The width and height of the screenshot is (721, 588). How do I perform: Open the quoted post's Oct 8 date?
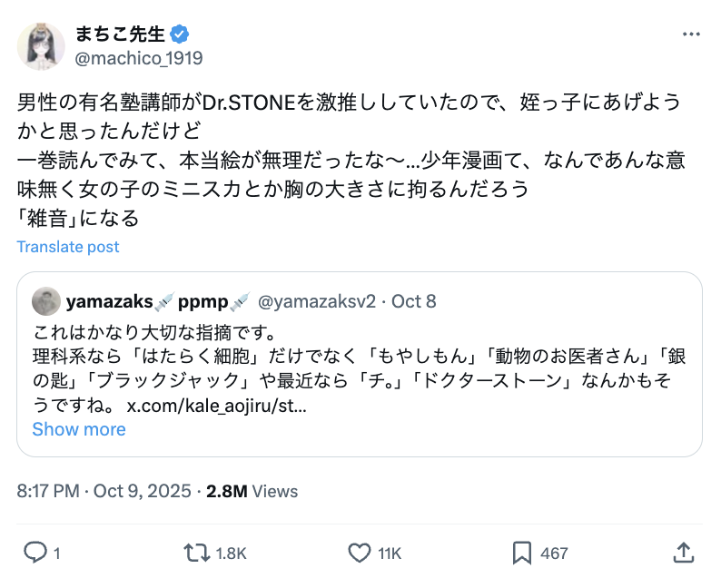click(413, 301)
